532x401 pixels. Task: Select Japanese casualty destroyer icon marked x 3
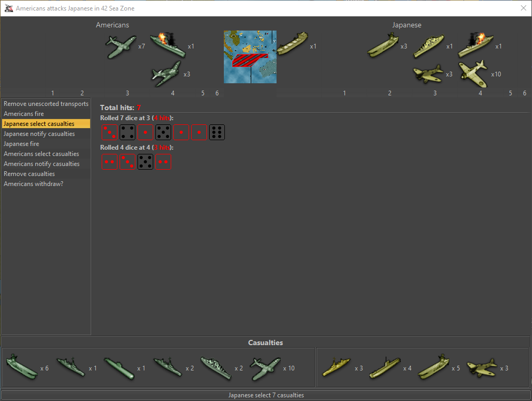point(336,367)
